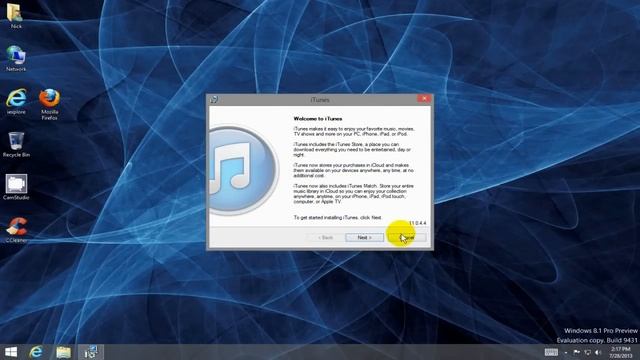Open the touch keyboard from the tray
640x360 pixels.
coord(551,352)
